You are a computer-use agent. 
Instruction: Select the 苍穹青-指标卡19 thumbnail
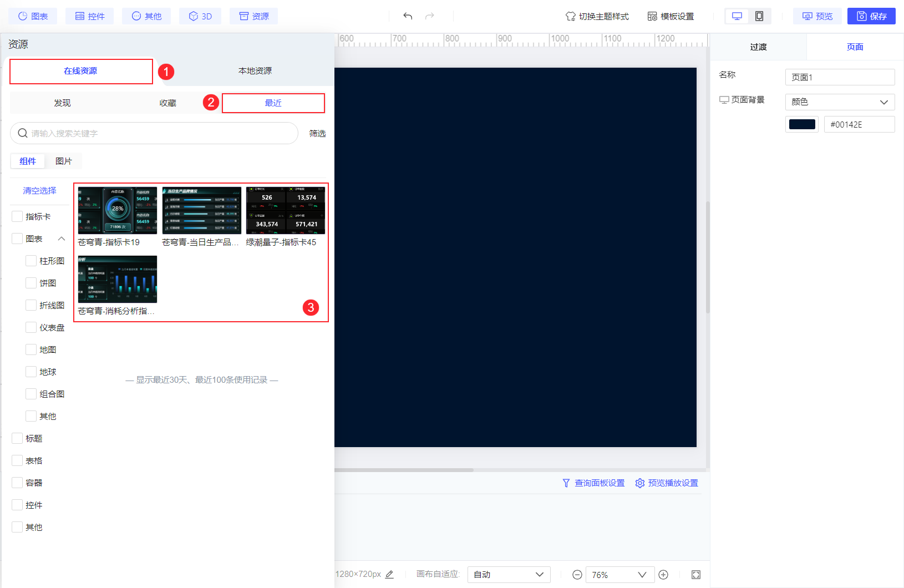tap(118, 210)
